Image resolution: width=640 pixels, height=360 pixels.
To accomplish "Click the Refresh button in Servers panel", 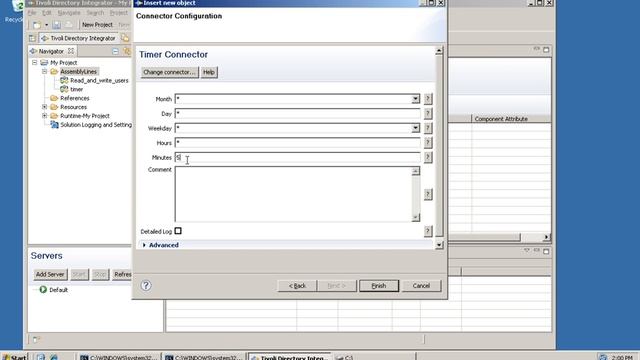I will point(122,274).
